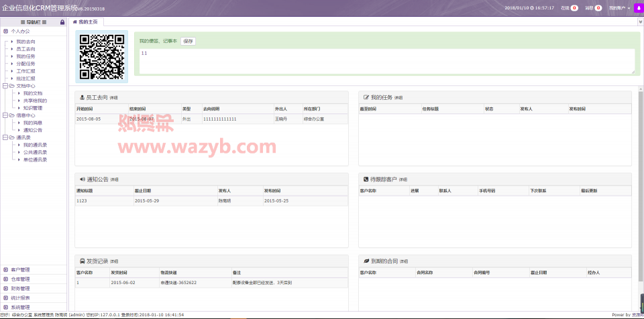Image resolution: width=644 pixels, height=319 pixels.
Task: Click the edit icon beside 我的任务 panel title
Action: coord(366,98)
